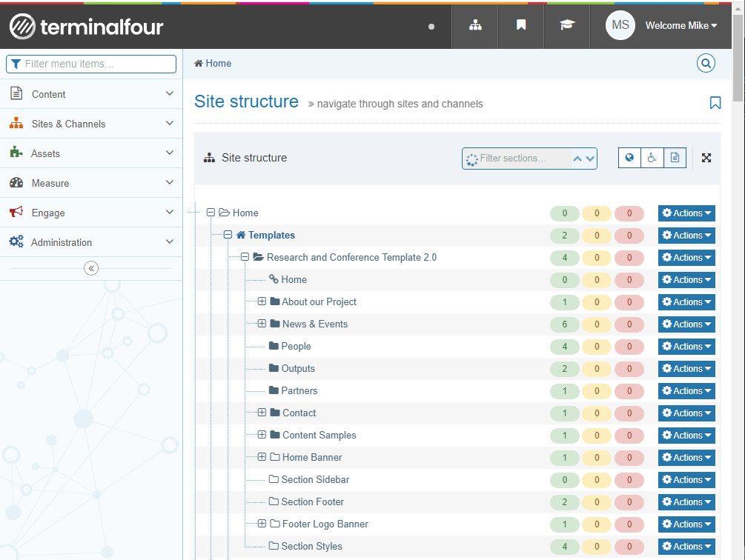Click the graduation cap learning icon
The image size is (745, 560).
coord(567,25)
